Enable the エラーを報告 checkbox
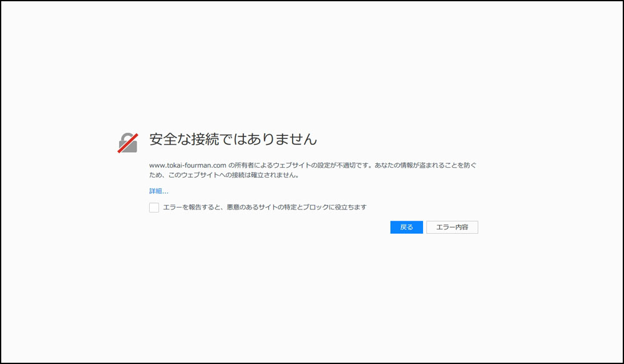The width and height of the screenshot is (624, 364). (154, 208)
